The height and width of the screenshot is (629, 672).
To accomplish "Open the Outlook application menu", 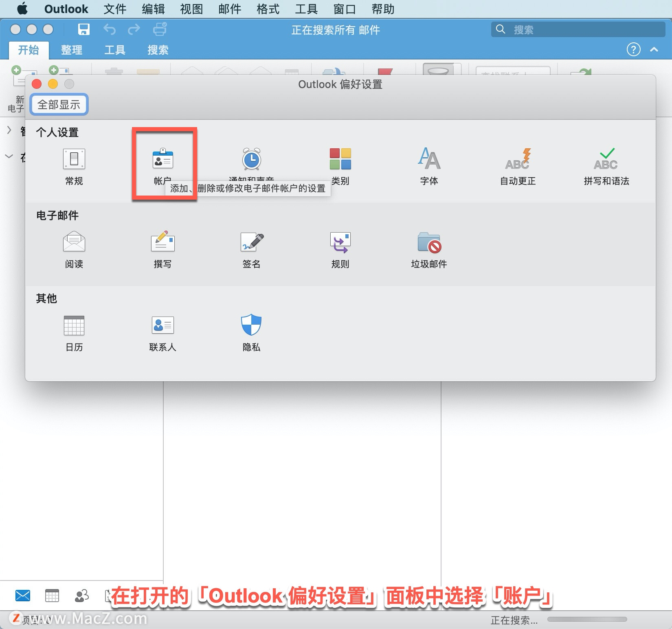I will click(66, 9).
